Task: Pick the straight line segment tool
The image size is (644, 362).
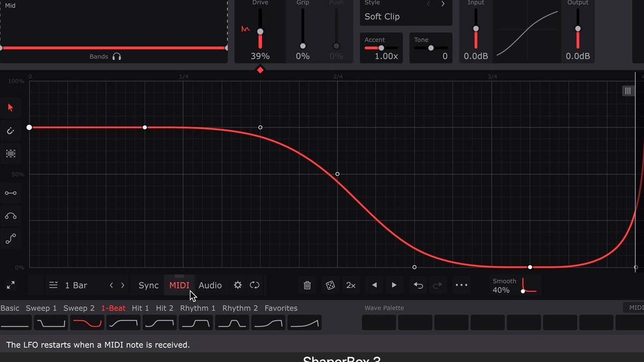Action: coord(10,193)
